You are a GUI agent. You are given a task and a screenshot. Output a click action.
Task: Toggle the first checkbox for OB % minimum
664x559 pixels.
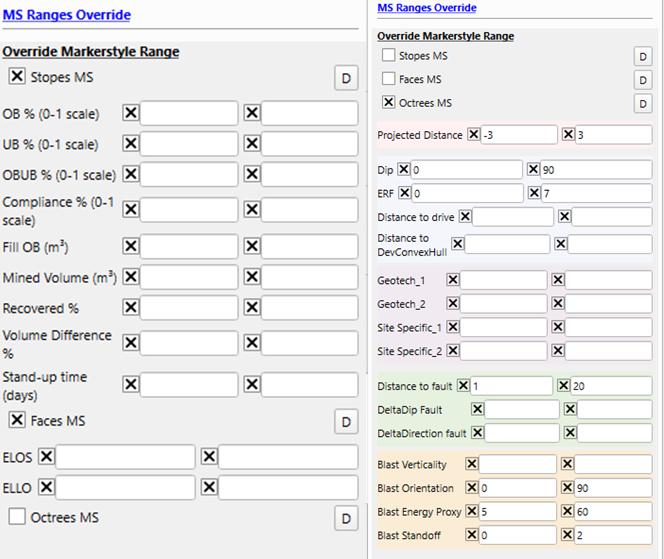pyautogui.click(x=131, y=113)
